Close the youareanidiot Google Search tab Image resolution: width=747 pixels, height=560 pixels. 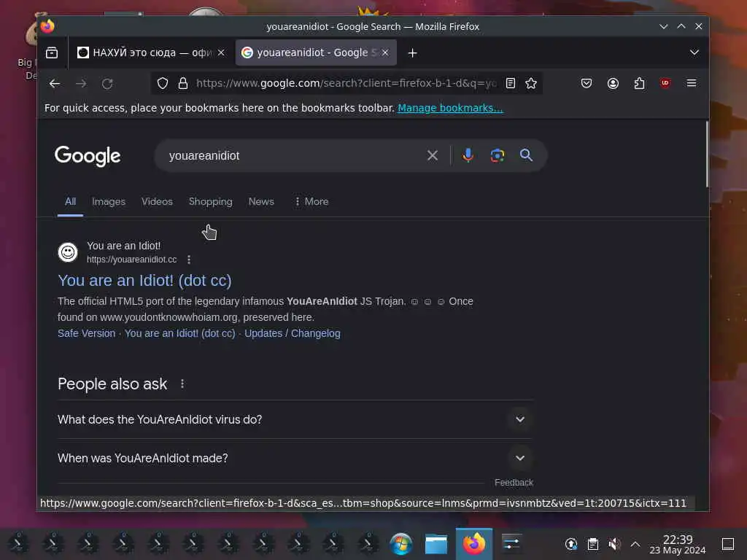pyautogui.click(x=385, y=52)
